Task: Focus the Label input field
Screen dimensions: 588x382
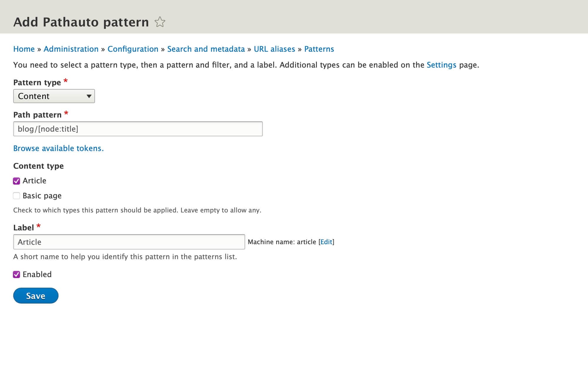Action: 129,242
